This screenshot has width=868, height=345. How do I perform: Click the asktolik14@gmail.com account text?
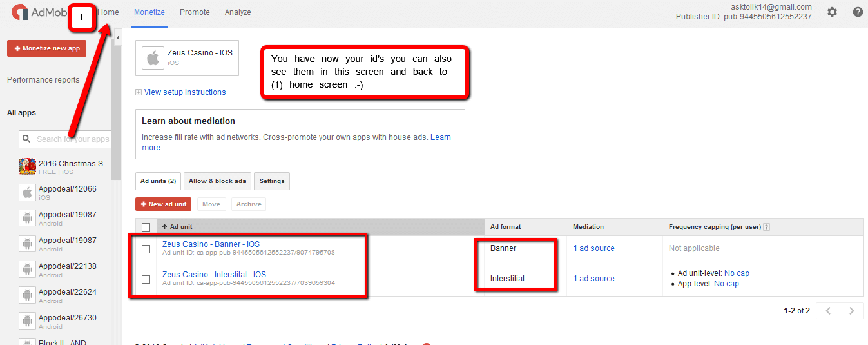coord(771,7)
